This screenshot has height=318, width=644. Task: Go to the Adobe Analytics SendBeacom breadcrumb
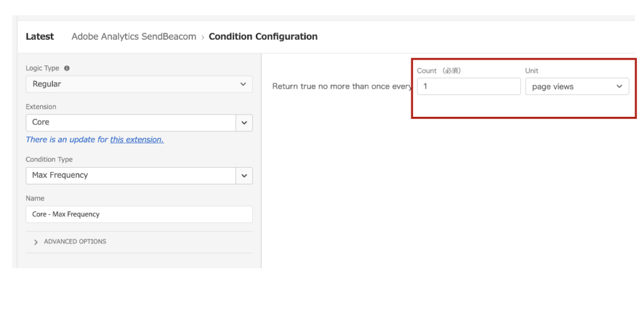pos(134,36)
